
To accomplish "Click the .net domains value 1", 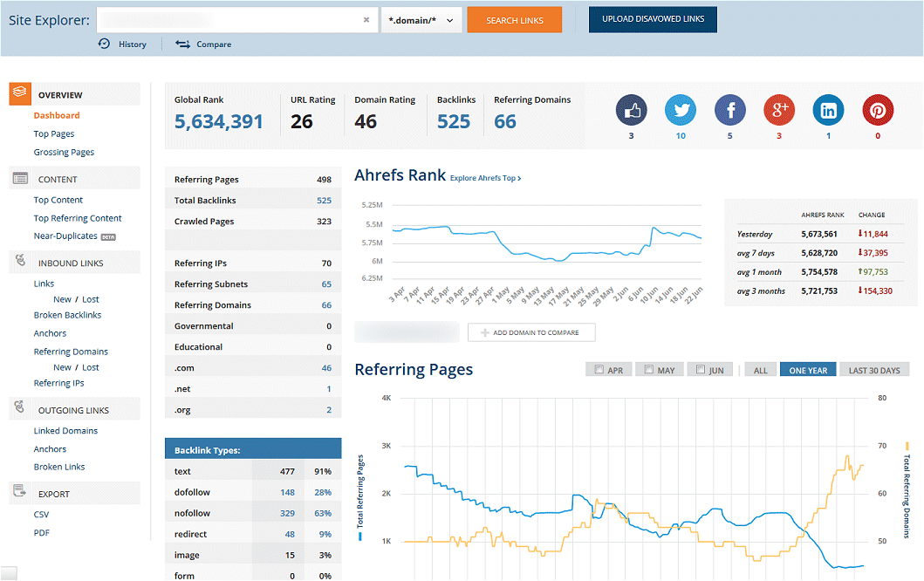I will (329, 389).
